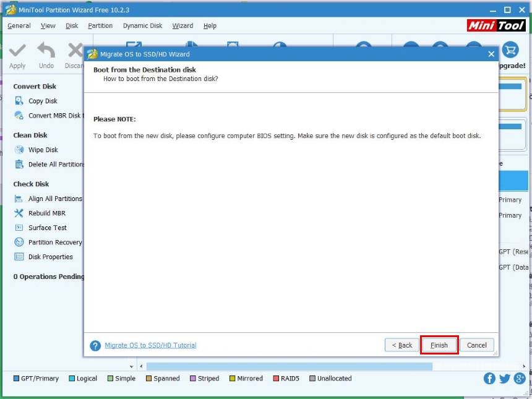This screenshot has width=532, height=399.
Task: Click the Copy Disk icon in sidebar
Action: [x=19, y=101]
